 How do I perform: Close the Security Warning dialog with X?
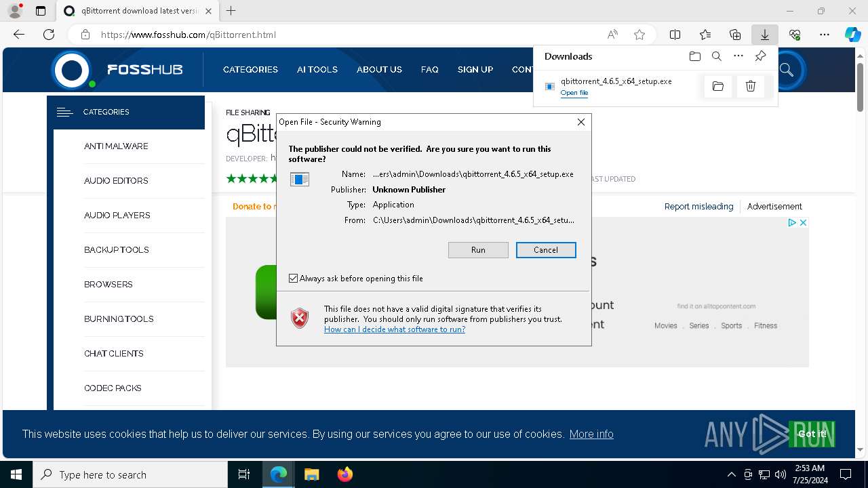[580, 122]
